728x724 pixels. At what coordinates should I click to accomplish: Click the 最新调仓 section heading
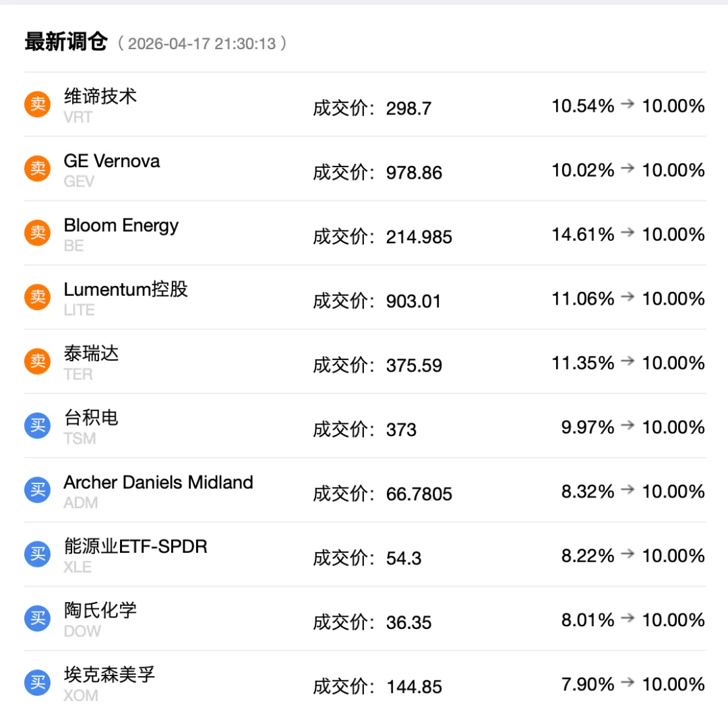pos(66,42)
